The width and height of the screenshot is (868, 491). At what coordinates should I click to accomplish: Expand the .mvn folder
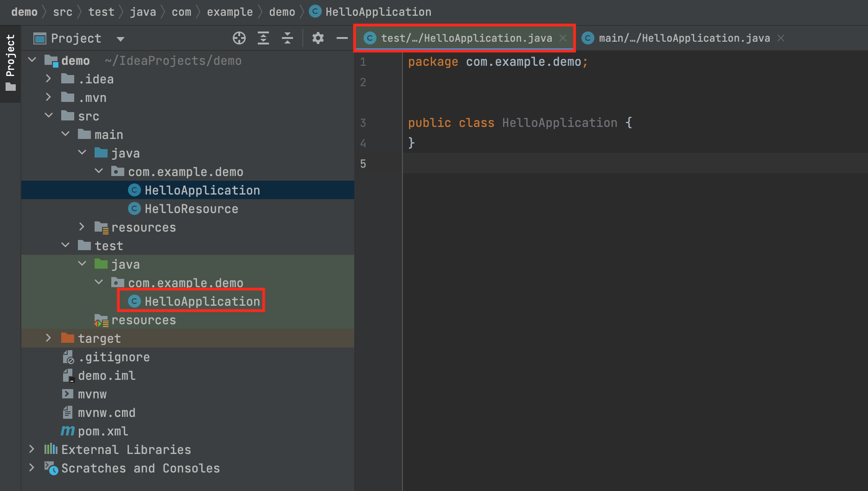(x=49, y=97)
